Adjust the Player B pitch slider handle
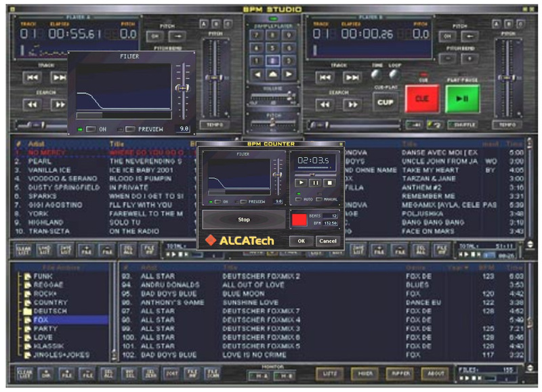This screenshot has width=542, height=392. [x=507, y=78]
